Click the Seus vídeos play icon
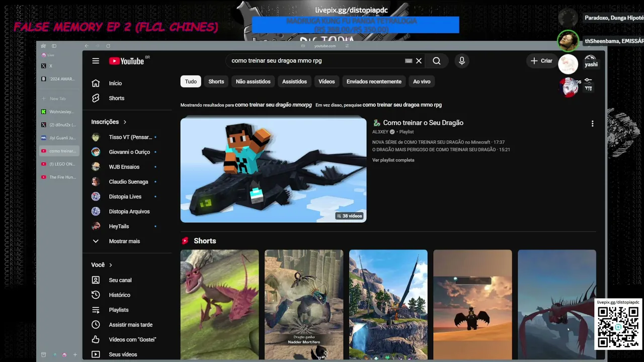The height and width of the screenshot is (362, 644). (96, 354)
